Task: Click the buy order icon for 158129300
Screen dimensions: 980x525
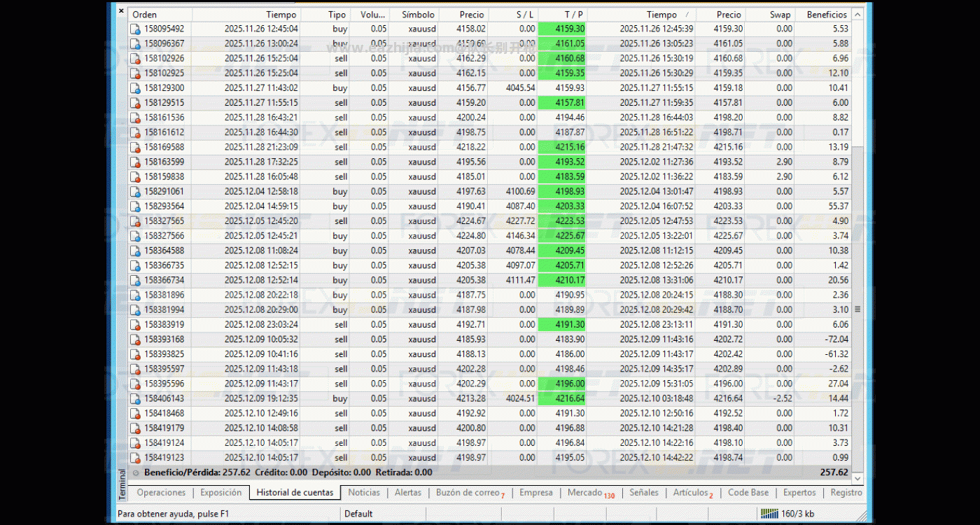Action: tap(135, 88)
